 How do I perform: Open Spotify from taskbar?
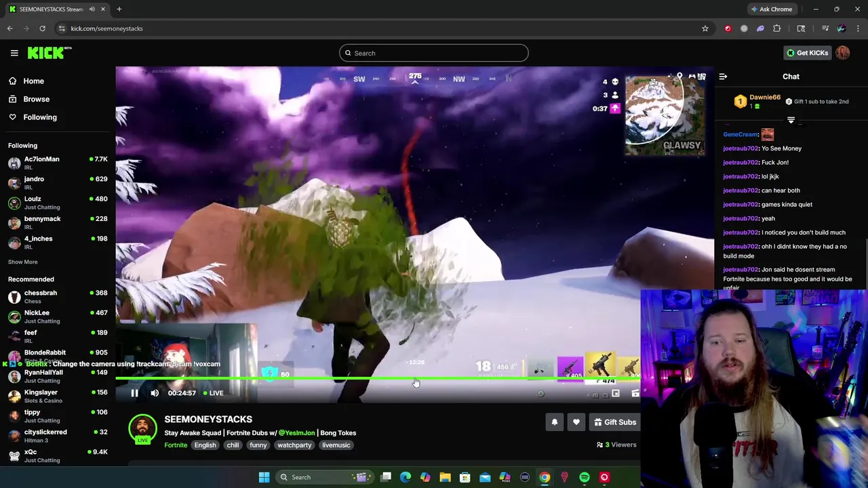coord(585,477)
